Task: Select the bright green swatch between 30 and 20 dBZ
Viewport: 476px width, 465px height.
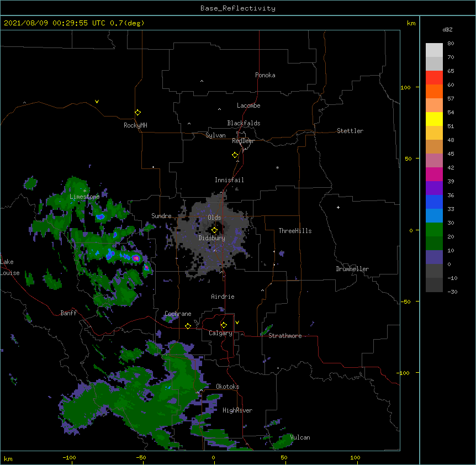Action: click(x=434, y=230)
